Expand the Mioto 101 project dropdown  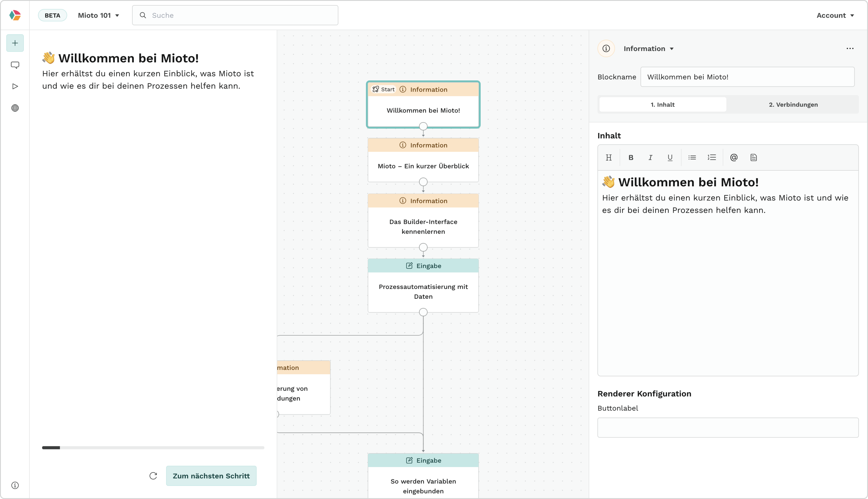click(x=99, y=15)
